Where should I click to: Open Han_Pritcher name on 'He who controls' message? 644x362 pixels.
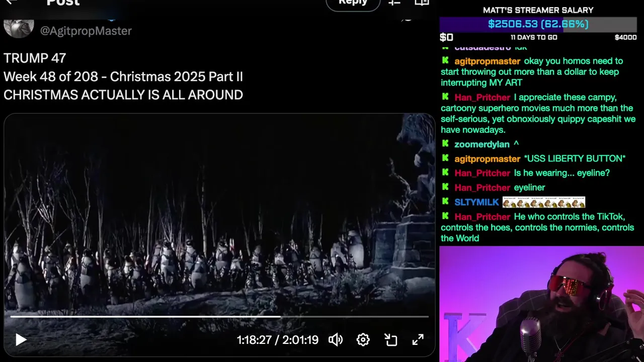tap(482, 217)
